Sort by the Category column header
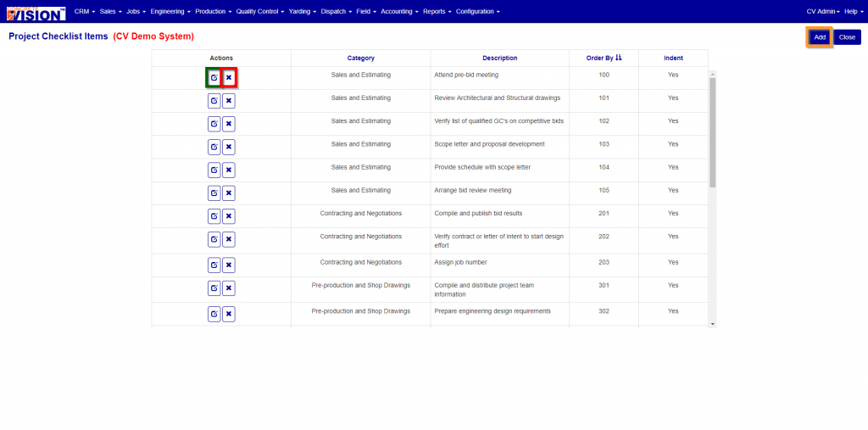Image resolution: width=868 pixels, height=430 pixels. (361, 58)
